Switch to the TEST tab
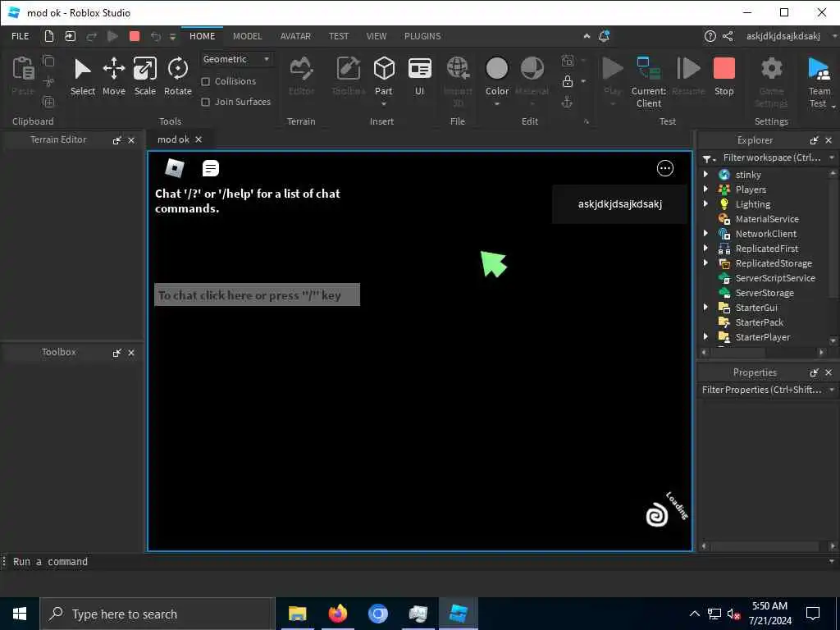 pos(339,36)
